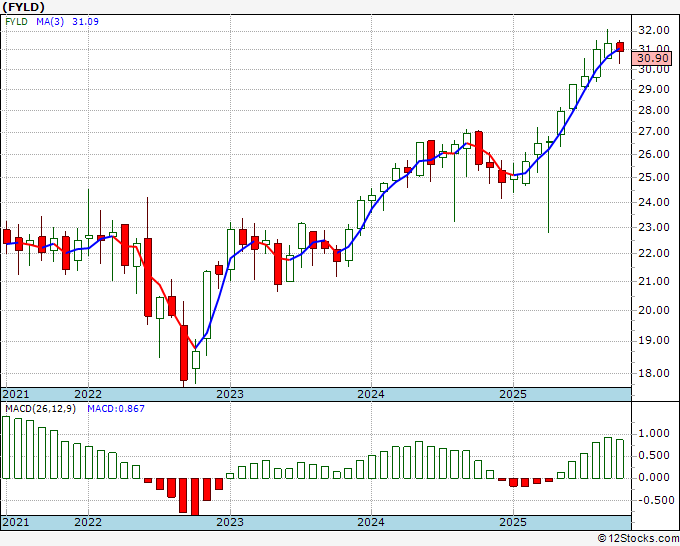
Task: Select 2021 on price chart time axis
Action: [x=16, y=394]
